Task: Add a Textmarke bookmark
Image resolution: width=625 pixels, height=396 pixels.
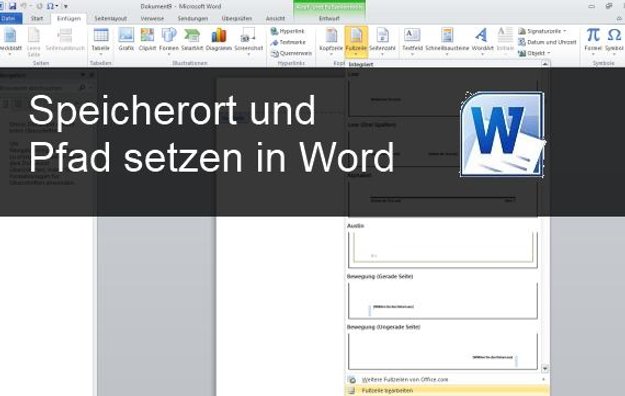Action: 288,42
